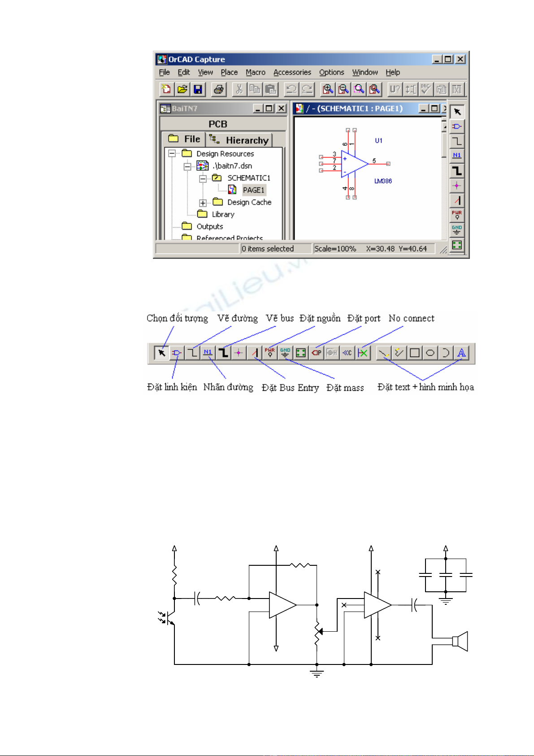This screenshot has width=534, height=756.
Task: Select the Place Wire tool in palette
Action: (457, 141)
